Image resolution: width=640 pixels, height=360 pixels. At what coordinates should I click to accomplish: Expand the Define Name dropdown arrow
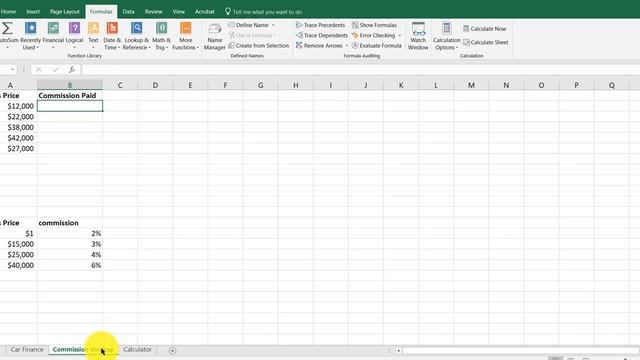pyautogui.click(x=273, y=25)
